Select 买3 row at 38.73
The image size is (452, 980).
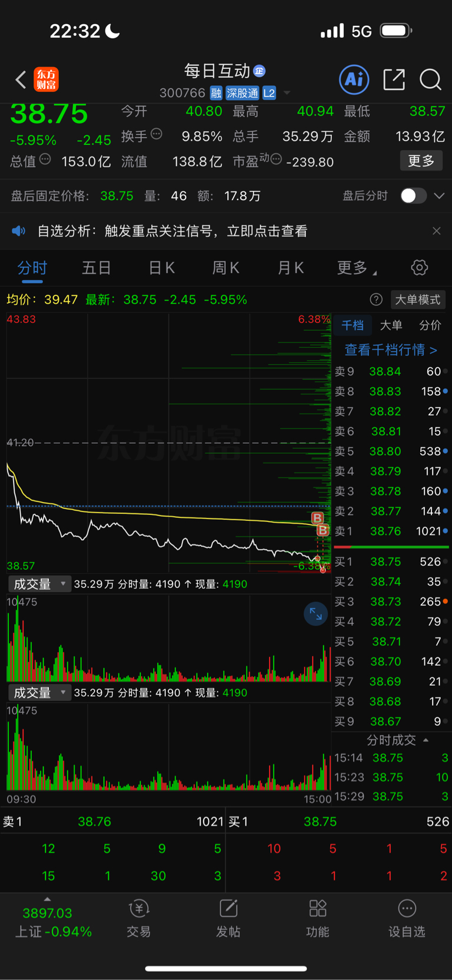coord(391,602)
